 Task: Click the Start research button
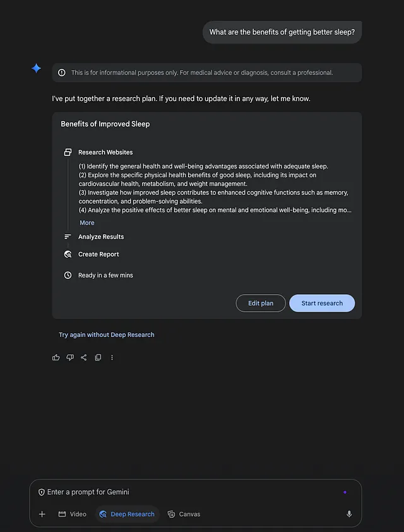tap(322, 303)
